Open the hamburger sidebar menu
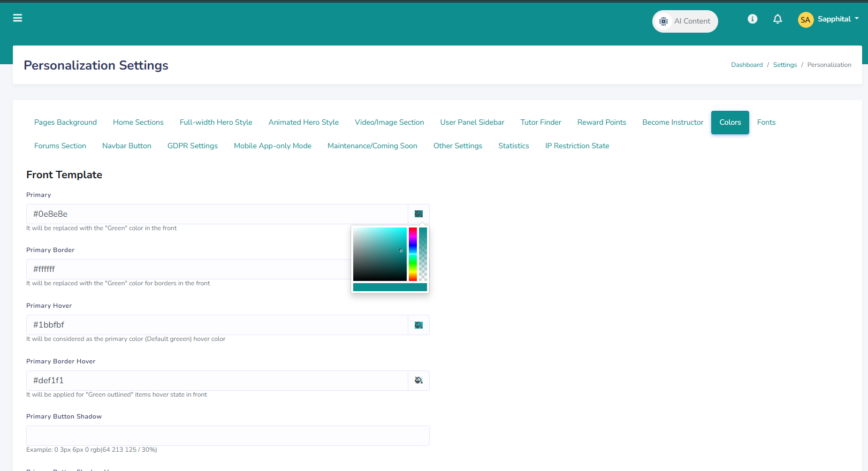The image size is (868, 471). point(18,18)
